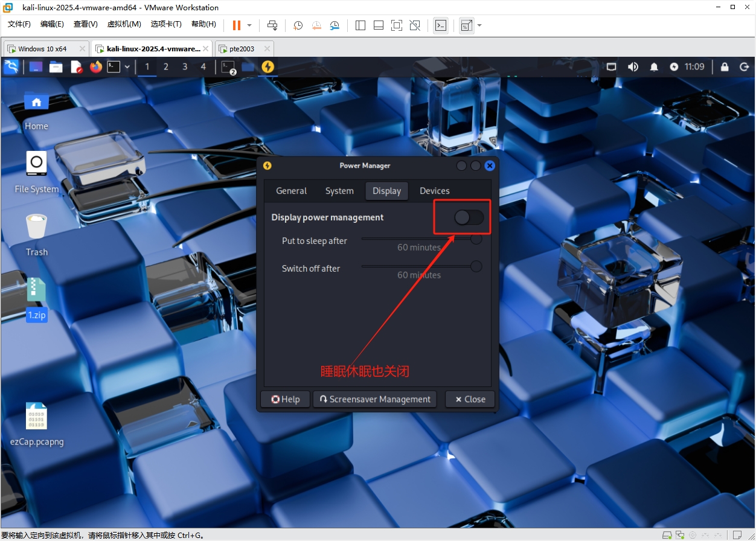Screen dimensions: 756x541
Task: Click the send Ctrl+Alt+Del toolbar icon
Action: [x=272, y=25]
